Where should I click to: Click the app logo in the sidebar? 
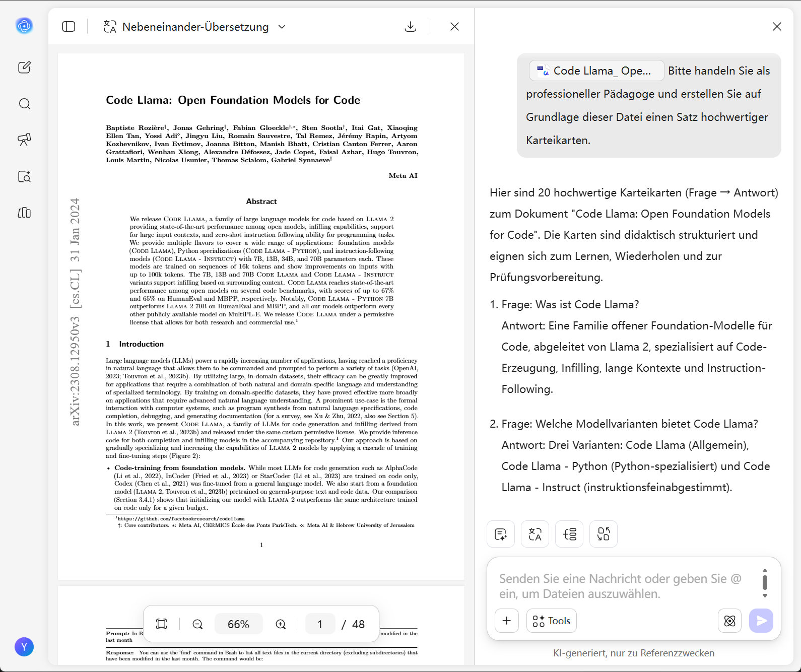[x=24, y=25]
